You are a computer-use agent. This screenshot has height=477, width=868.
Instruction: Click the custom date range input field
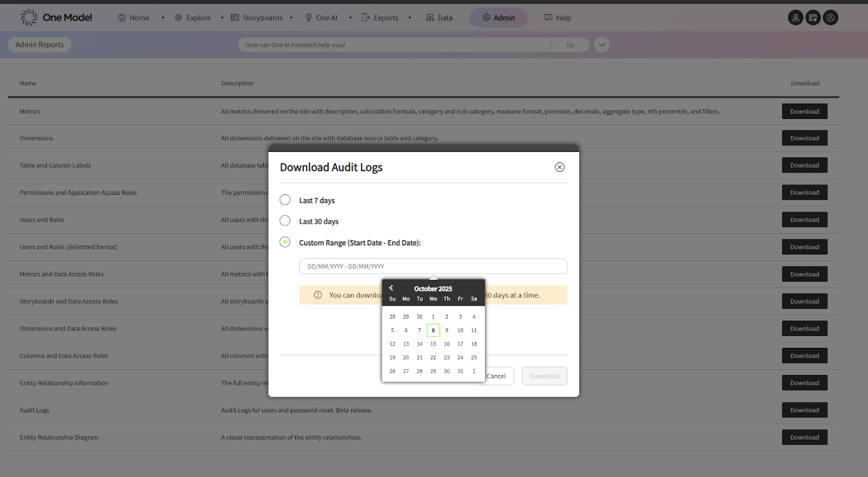(x=433, y=266)
